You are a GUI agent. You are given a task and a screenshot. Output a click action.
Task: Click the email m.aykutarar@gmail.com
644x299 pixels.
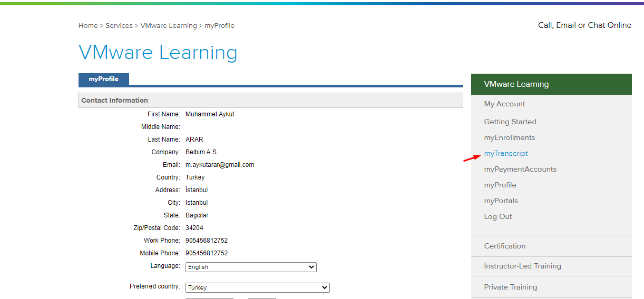(220, 165)
